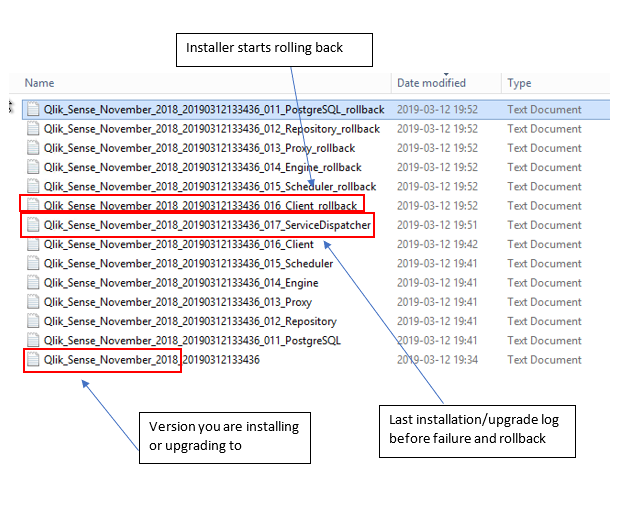The image size is (644, 527).
Task: Click the file icon for 016_Client_rollback
Action: 33,205
